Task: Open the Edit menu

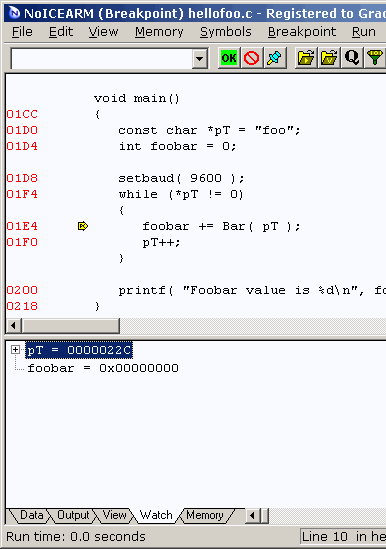Action: click(x=61, y=32)
